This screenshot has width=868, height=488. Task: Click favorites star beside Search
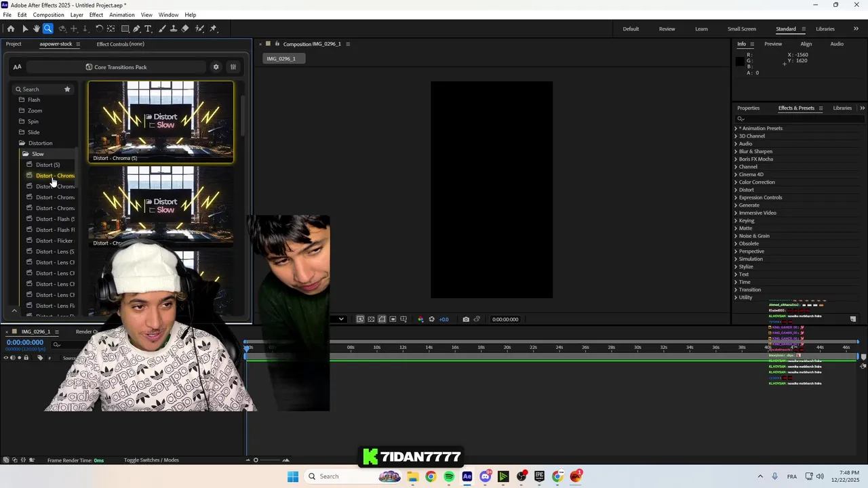67,89
